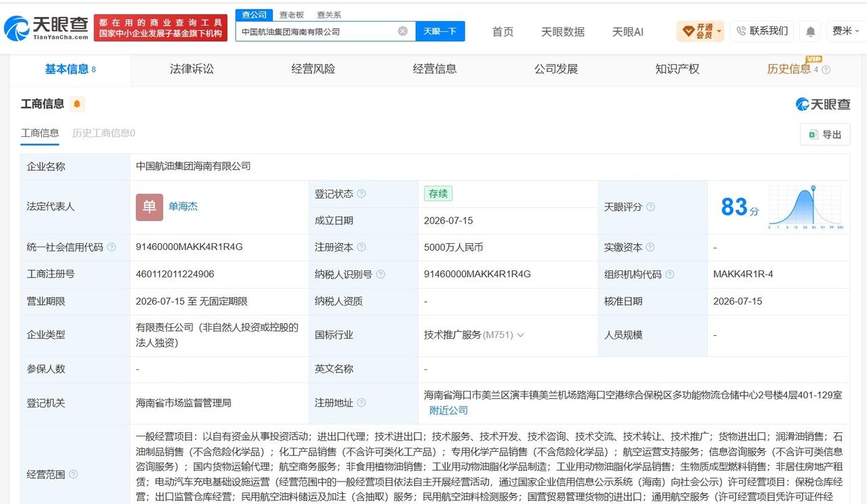Switch search mode to 查老板
Image resolution: width=867 pixels, height=504 pixels.
(x=292, y=14)
